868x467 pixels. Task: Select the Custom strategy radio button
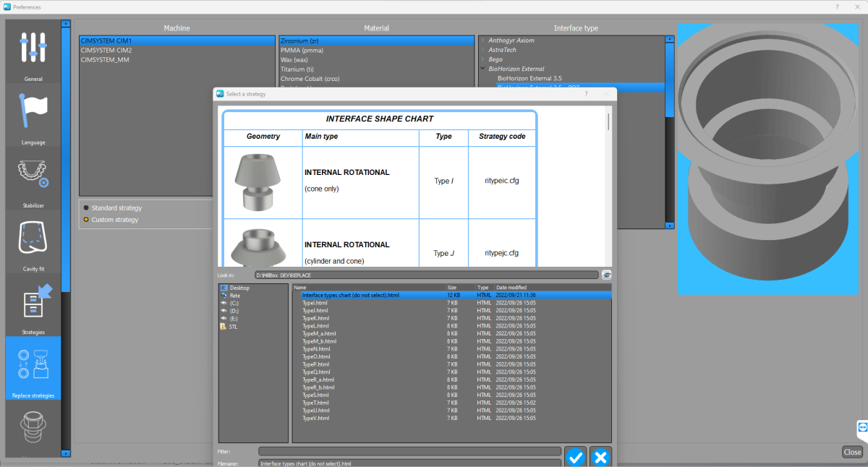[x=87, y=220]
